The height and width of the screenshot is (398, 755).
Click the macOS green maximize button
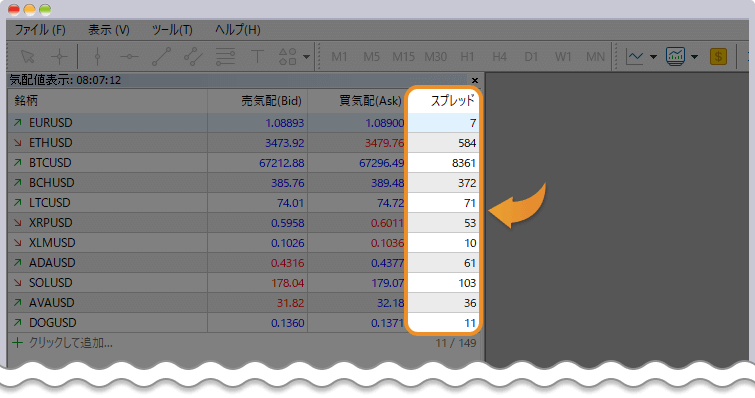coord(45,9)
